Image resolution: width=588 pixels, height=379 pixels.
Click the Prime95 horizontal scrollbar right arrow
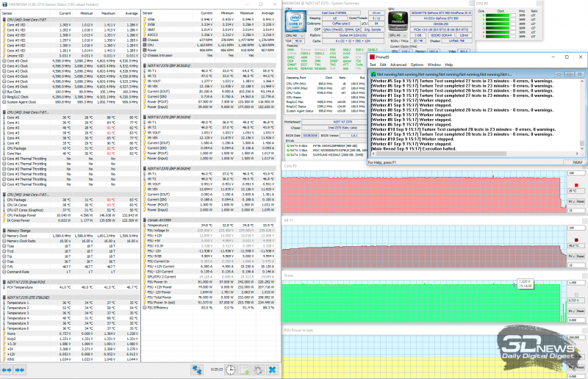pos(577,154)
